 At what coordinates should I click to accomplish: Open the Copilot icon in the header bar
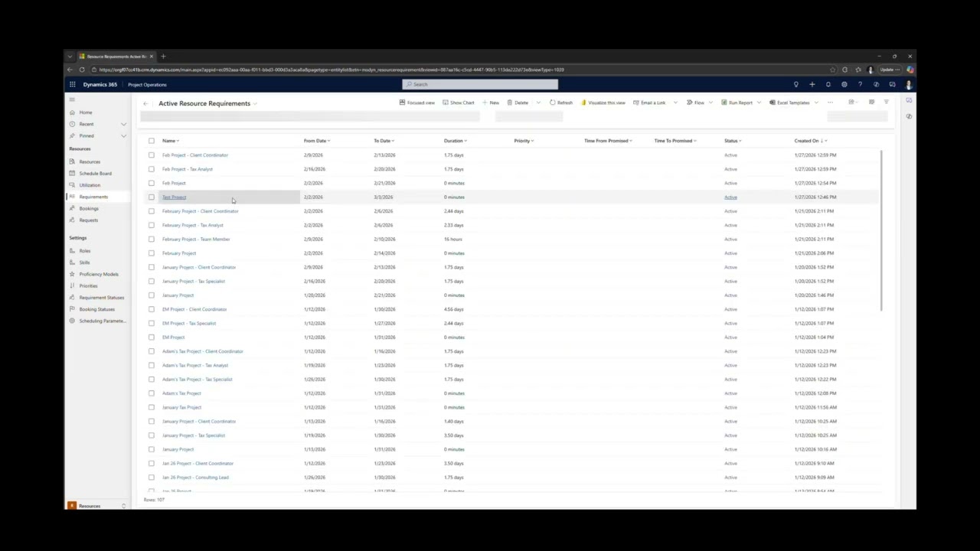point(876,84)
